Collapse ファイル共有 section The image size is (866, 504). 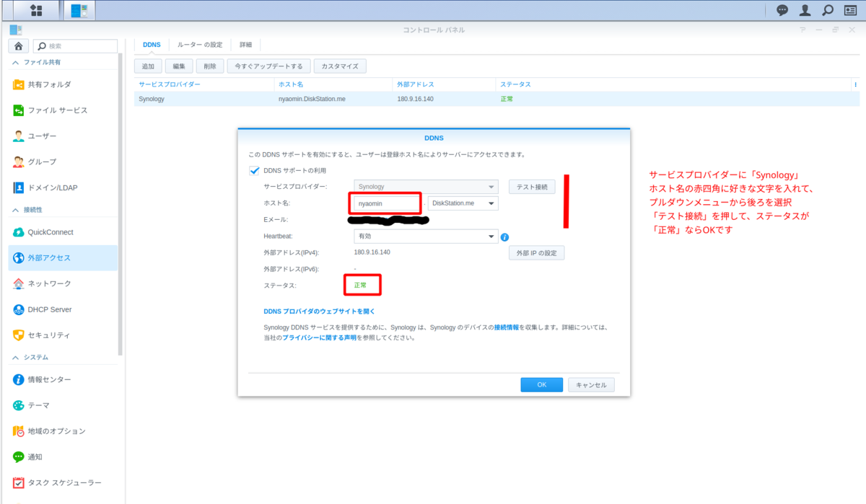(x=16, y=63)
